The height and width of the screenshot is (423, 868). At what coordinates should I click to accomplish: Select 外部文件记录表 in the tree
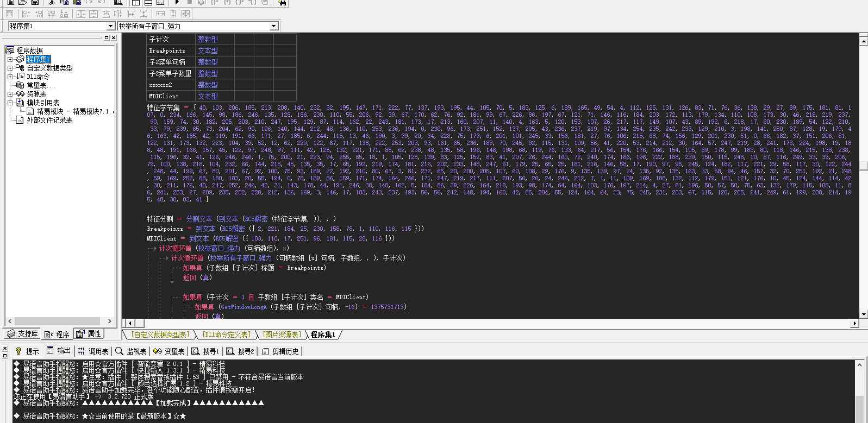pos(49,120)
